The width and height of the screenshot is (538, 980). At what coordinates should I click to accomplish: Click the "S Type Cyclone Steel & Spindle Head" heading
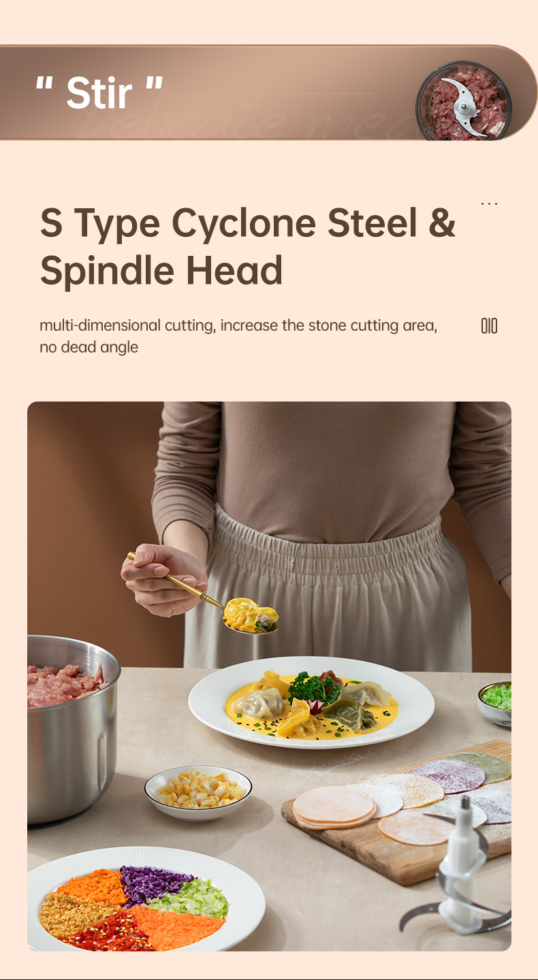pyautogui.click(x=248, y=246)
